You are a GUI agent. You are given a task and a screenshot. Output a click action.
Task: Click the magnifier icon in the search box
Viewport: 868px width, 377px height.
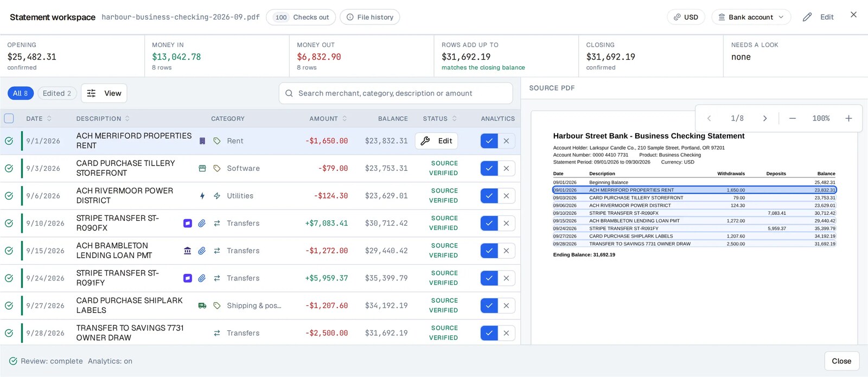(x=289, y=93)
